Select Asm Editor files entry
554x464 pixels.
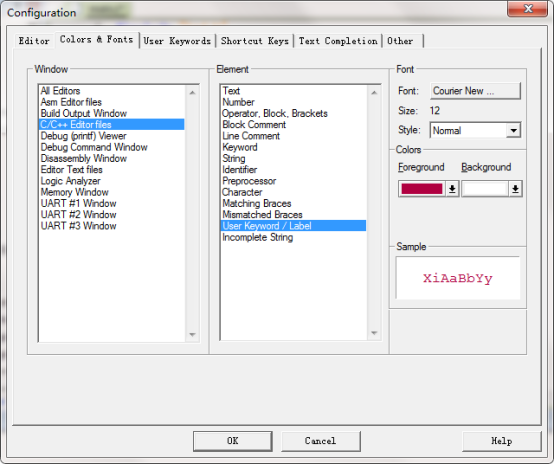[x=112, y=102]
